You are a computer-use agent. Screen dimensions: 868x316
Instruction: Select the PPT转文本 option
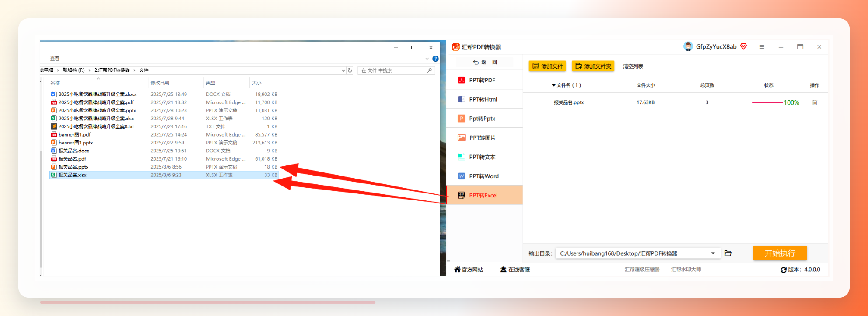(484, 157)
